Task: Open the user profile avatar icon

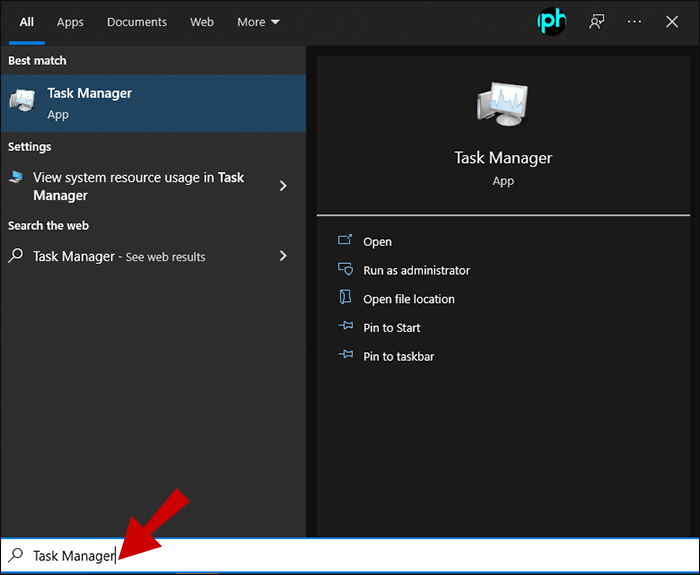Action: point(551,22)
